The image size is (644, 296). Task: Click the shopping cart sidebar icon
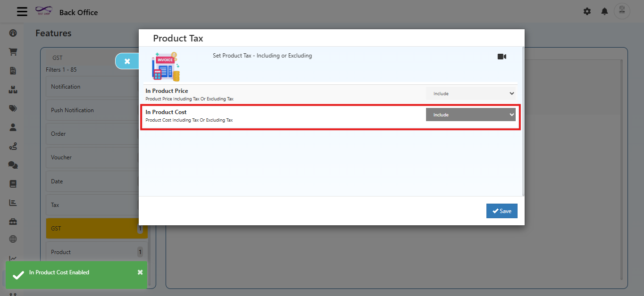pyautogui.click(x=13, y=52)
